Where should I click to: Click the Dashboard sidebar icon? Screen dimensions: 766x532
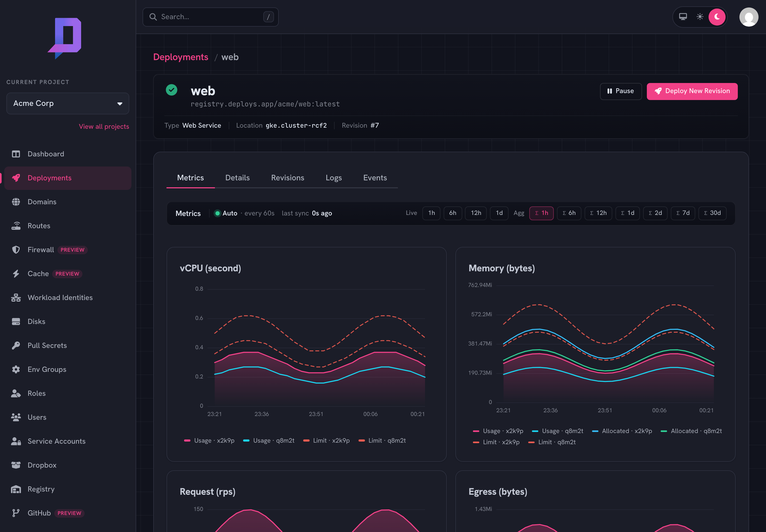coord(16,154)
